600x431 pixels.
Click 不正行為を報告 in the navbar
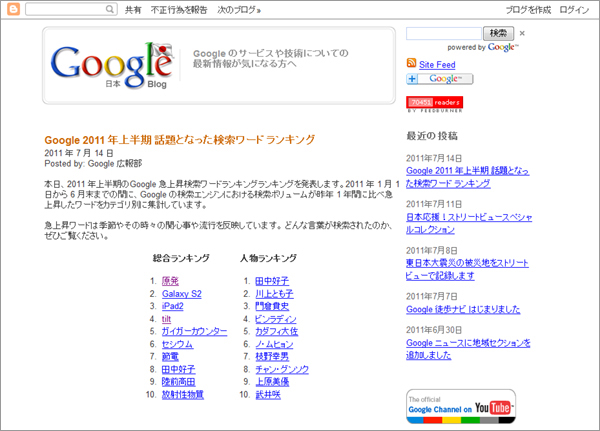[180, 9]
